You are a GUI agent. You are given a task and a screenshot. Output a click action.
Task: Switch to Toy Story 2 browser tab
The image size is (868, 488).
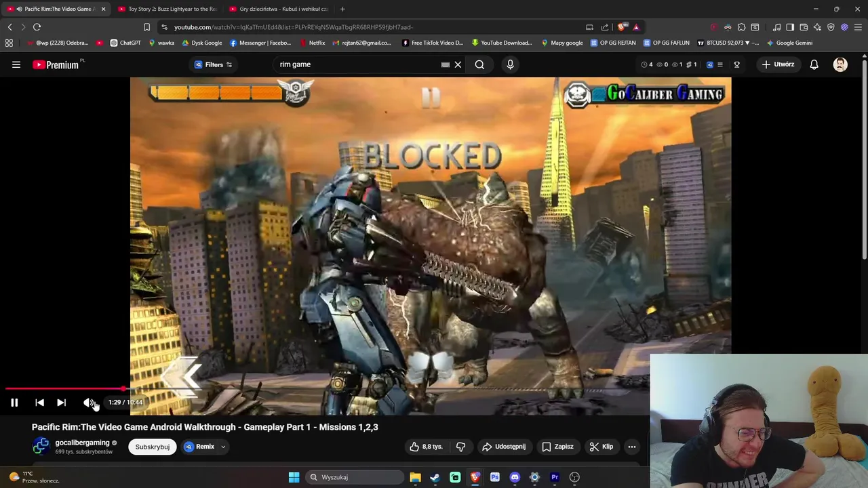click(167, 9)
